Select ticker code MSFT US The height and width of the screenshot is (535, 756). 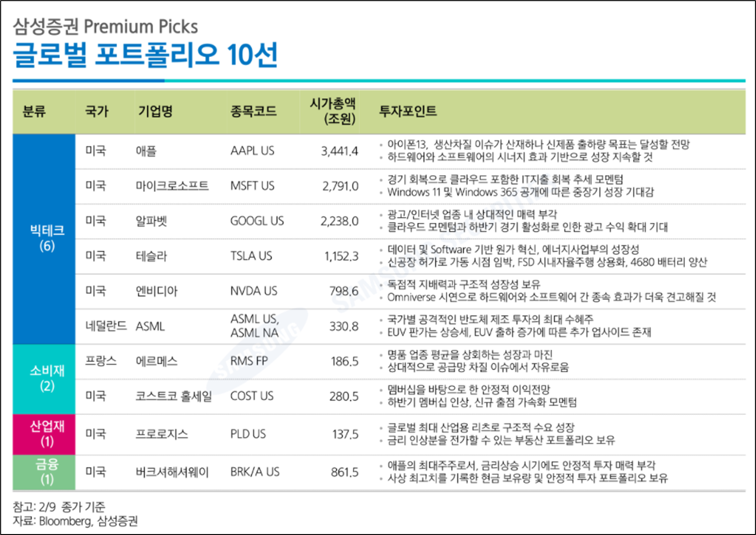tap(252, 186)
